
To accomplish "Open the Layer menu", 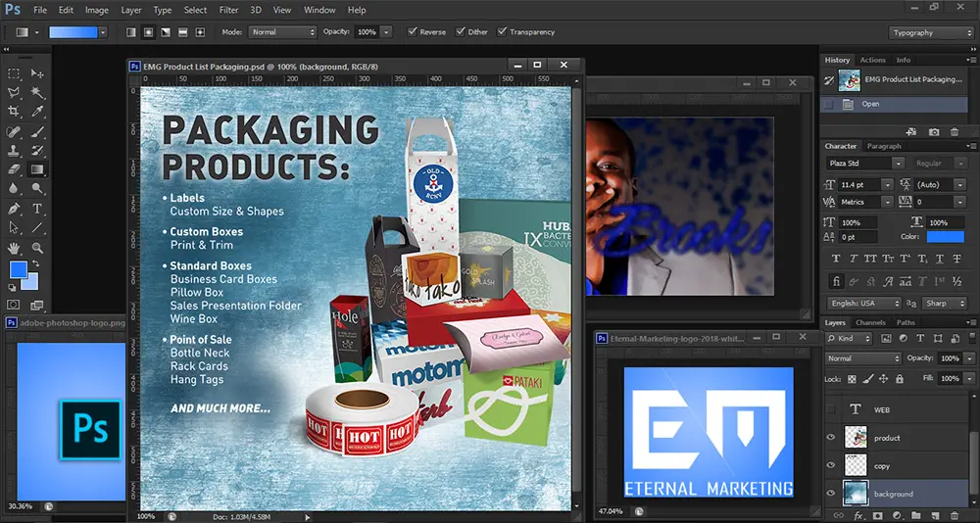I will click(130, 10).
